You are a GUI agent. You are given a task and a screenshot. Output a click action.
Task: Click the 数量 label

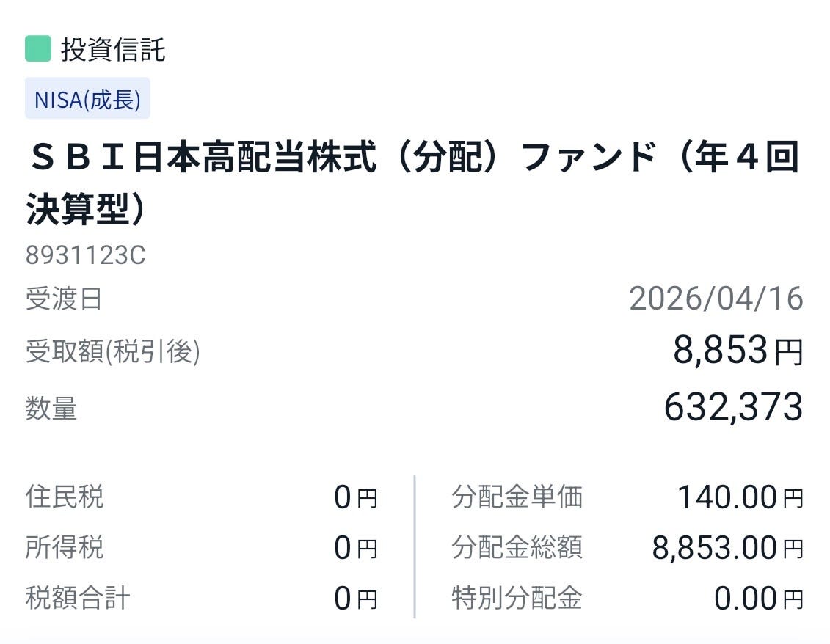pos(51,408)
